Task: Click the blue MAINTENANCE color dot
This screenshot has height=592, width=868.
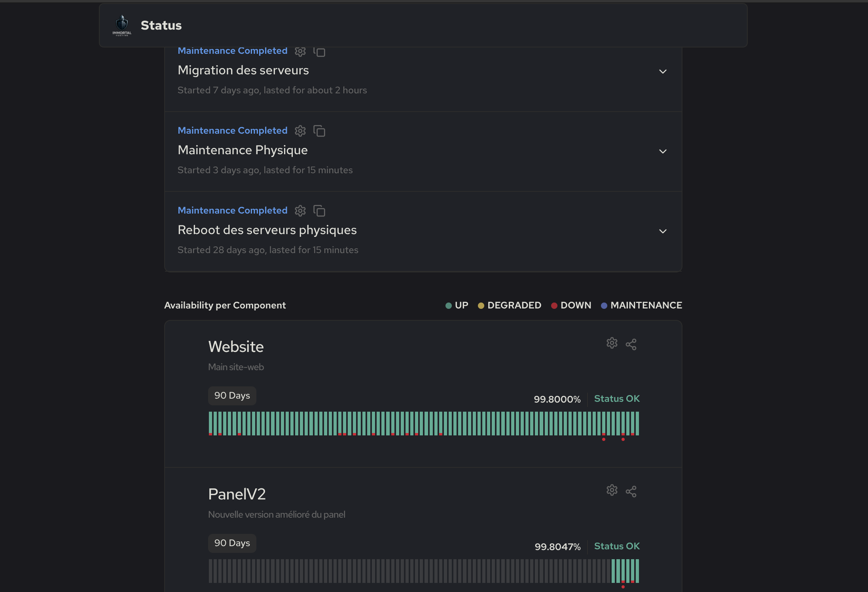Action: [x=604, y=305]
